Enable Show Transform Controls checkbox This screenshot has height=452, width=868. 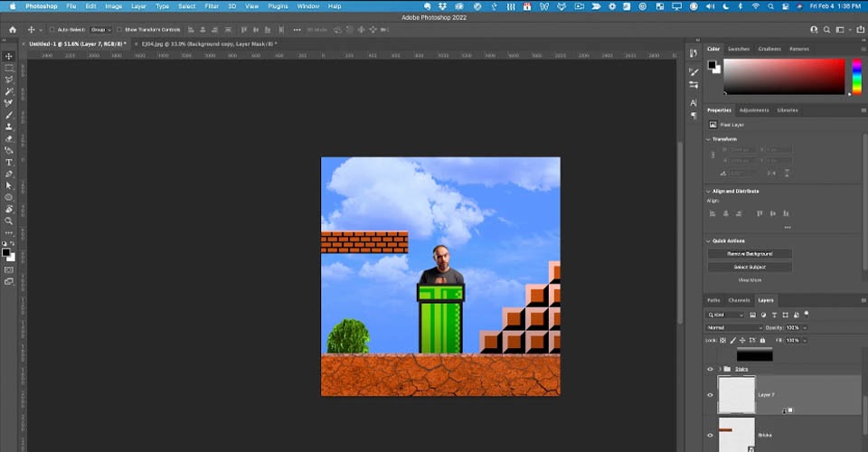point(119,30)
